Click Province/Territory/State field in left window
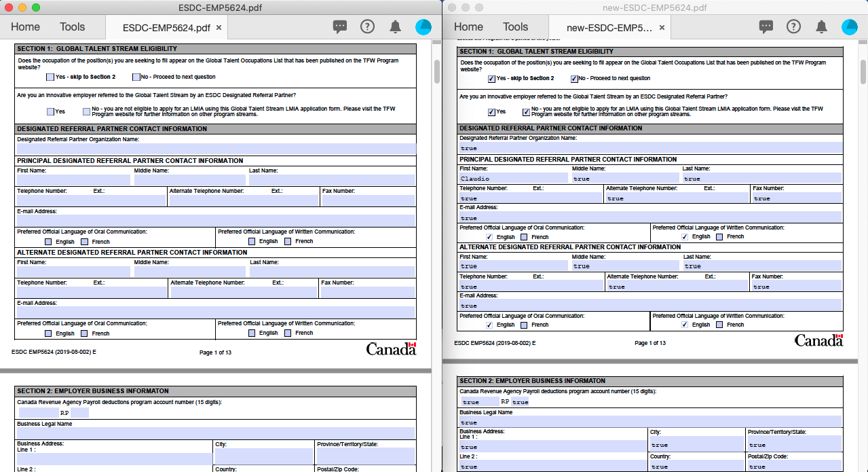 click(366, 456)
